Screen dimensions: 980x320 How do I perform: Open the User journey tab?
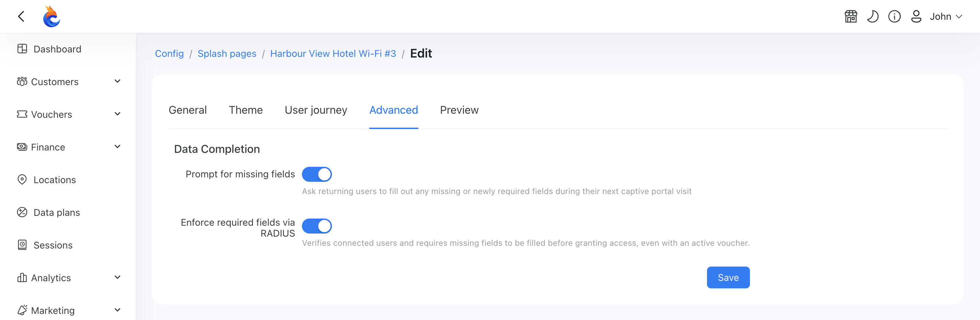coord(316,110)
